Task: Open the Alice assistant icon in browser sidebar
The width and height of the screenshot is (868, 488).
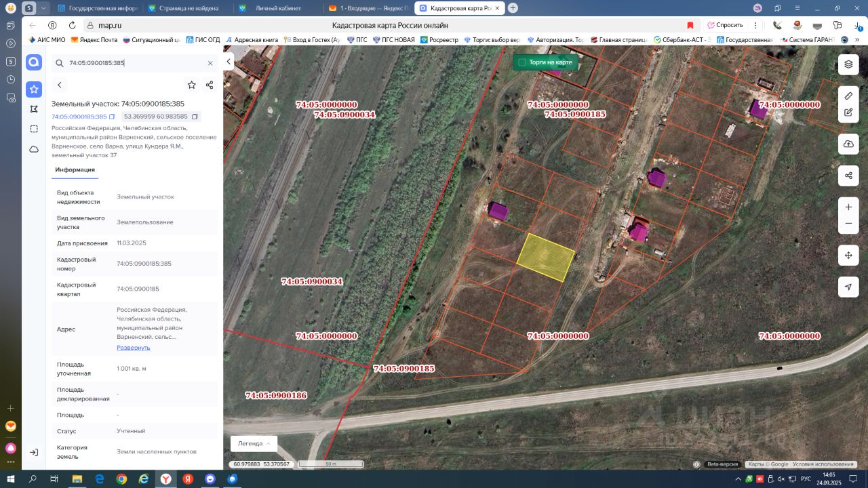Action: click(11, 448)
